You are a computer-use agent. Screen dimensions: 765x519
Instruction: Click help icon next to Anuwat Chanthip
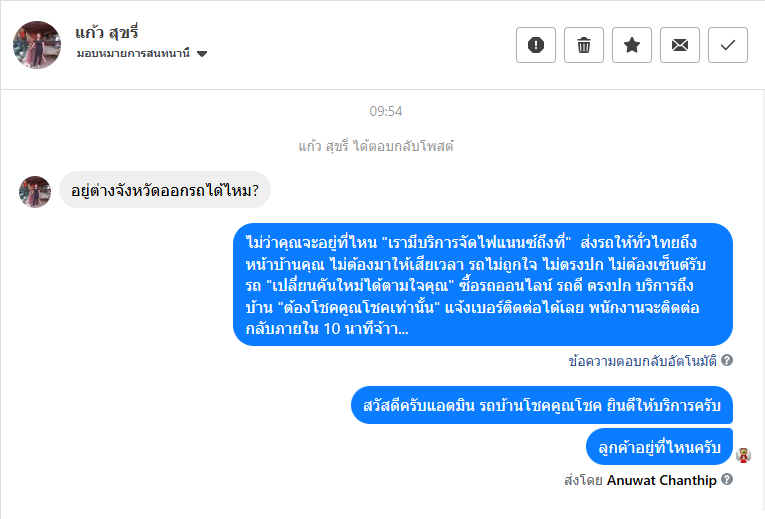(727, 480)
